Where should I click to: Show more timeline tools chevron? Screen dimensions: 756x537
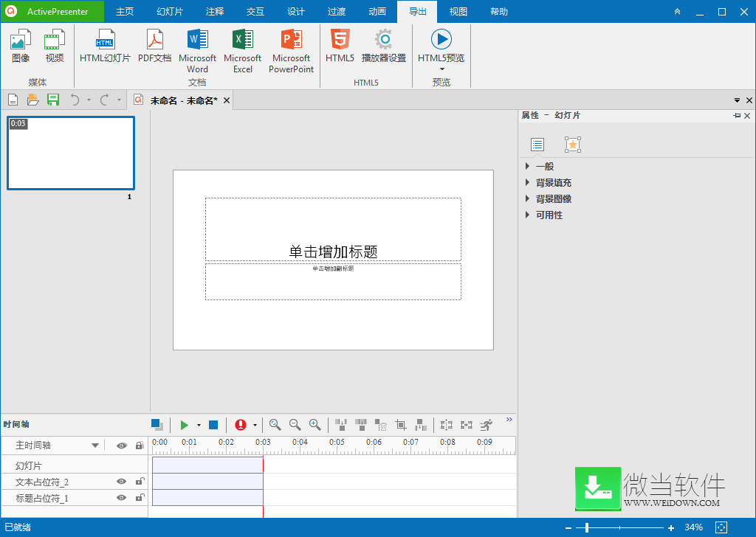point(509,420)
